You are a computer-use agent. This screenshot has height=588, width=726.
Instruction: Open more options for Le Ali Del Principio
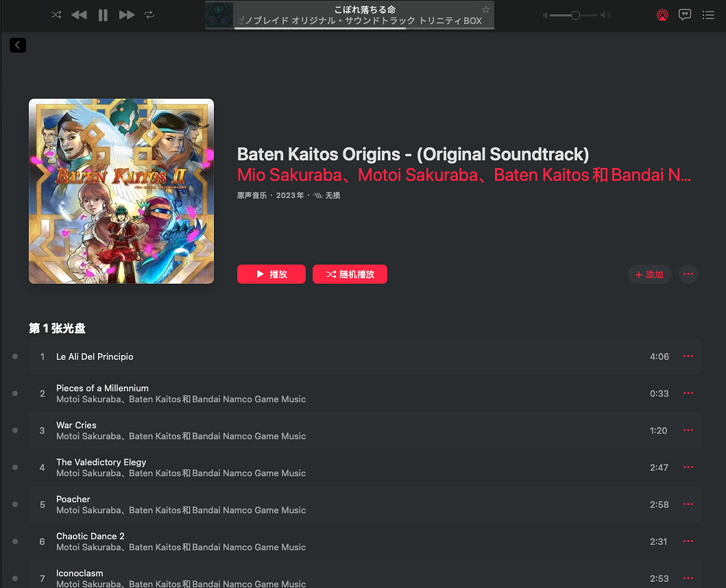(x=688, y=356)
